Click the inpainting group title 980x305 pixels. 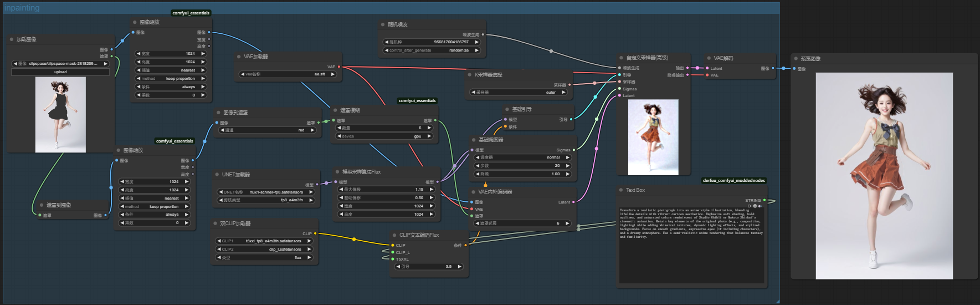(22, 8)
